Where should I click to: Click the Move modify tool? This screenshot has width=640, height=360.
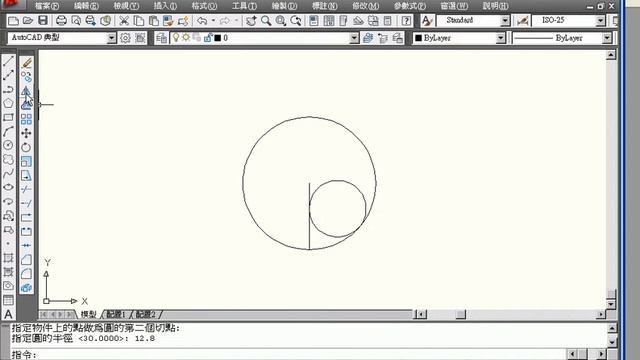coord(27,133)
